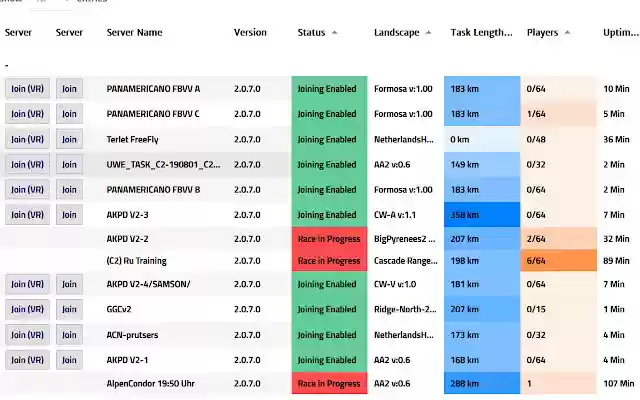This screenshot has height=400, width=640.
Task: Join Terlet FreeFly server in VR
Action: click(x=27, y=139)
